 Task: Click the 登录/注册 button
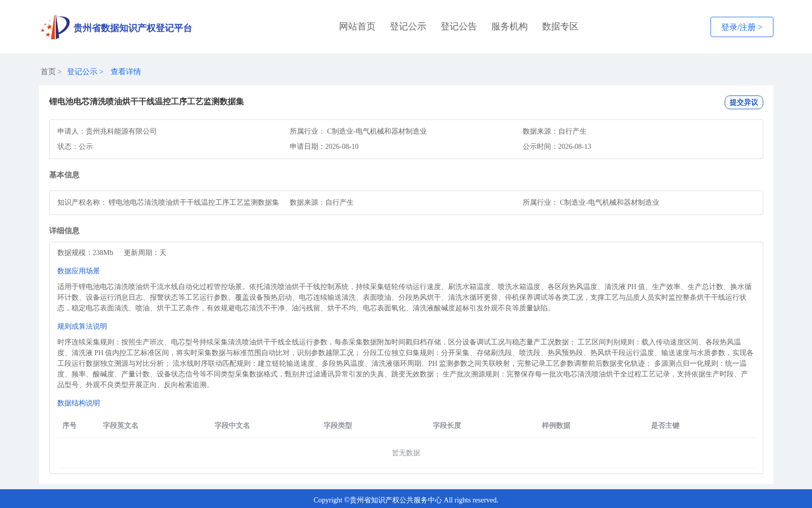click(x=741, y=27)
